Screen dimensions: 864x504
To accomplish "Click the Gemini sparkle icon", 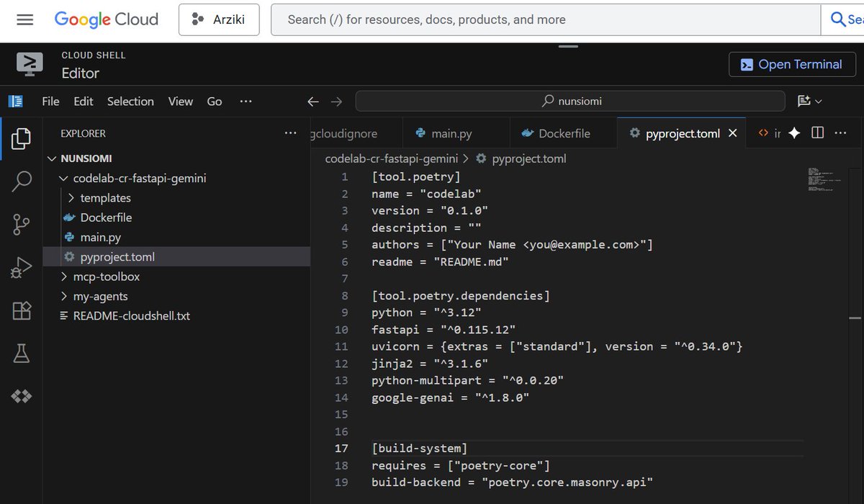I will coord(795,133).
